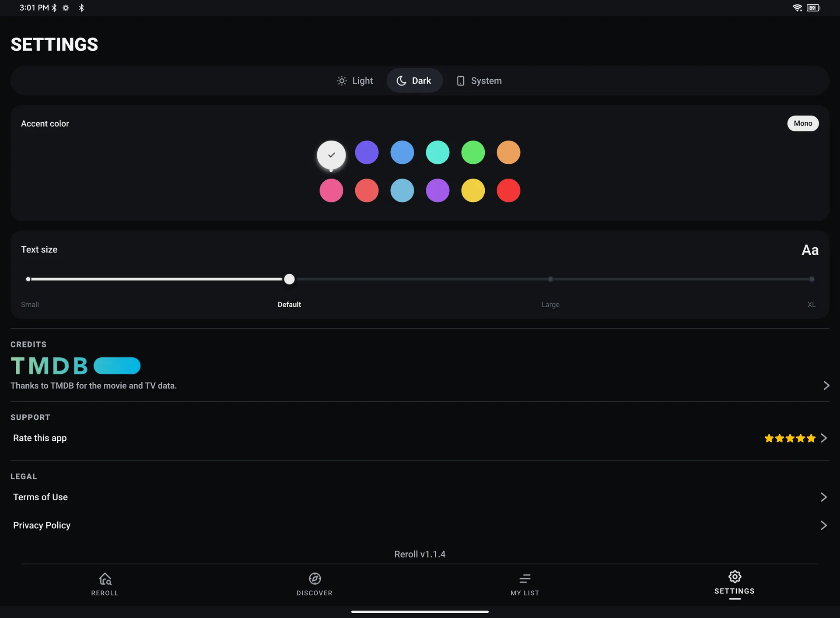Click the Mono accent button
This screenshot has width=840, height=618.
tap(803, 123)
